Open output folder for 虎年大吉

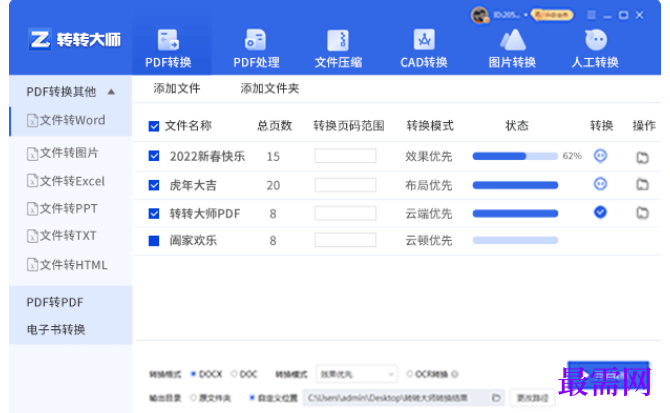[642, 185]
